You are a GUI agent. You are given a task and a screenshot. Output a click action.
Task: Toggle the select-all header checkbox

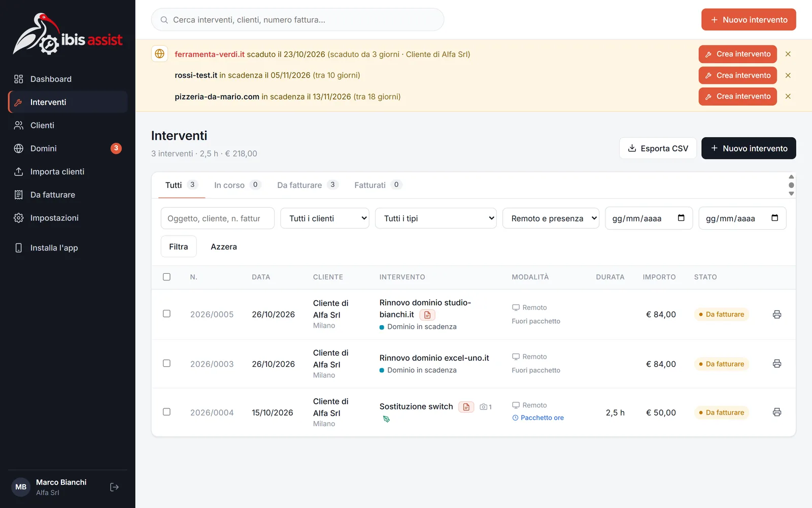(x=166, y=277)
